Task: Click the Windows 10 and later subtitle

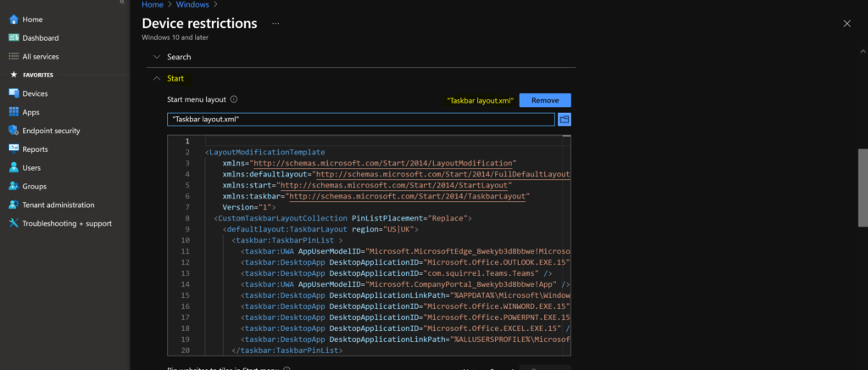Action: coord(175,37)
